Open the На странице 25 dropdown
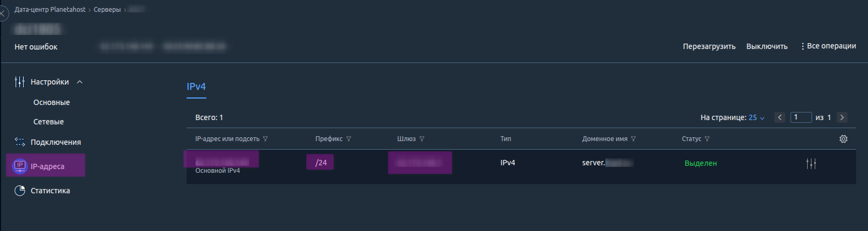This screenshot has height=231, width=868. pos(757,117)
